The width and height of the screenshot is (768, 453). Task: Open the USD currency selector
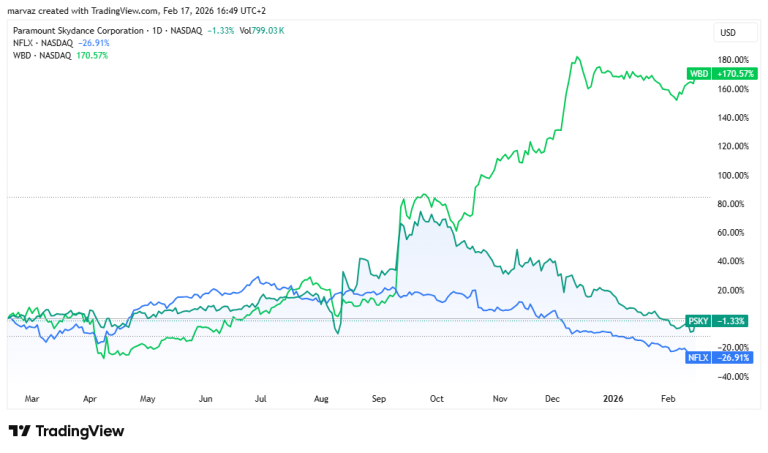(x=735, y=32)
